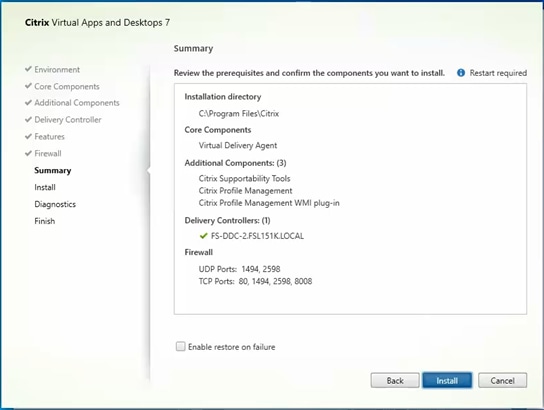Click the Core Components heading in summary box
Viewport: 544px width, 410px height.
pos(218,130)
